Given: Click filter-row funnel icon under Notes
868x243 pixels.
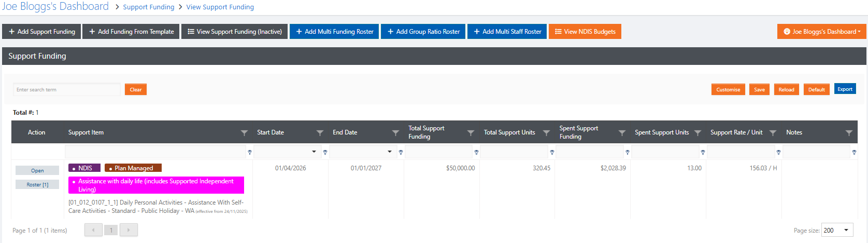Looking at the screenshot, I should coord(854,152).
